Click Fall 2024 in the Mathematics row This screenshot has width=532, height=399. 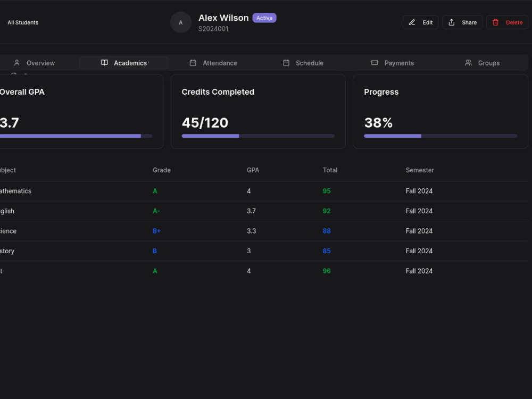(x=419, y=191)
